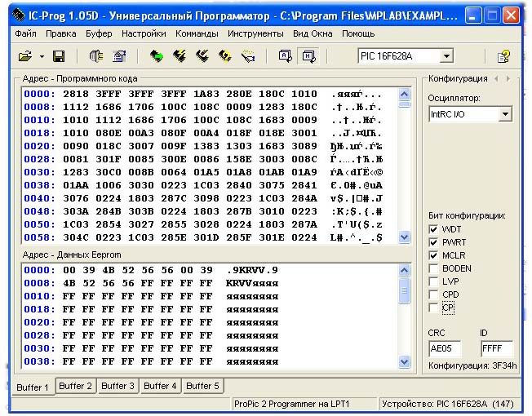Click the Save File diskette icon
This screenshot has width=532, height=416.
59,56
